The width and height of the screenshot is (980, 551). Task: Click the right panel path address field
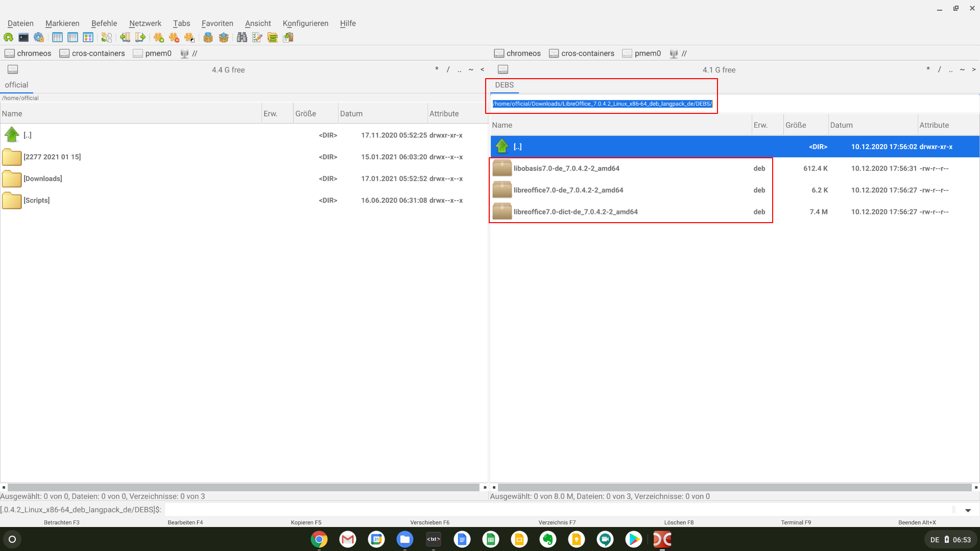tap(602, 104)
